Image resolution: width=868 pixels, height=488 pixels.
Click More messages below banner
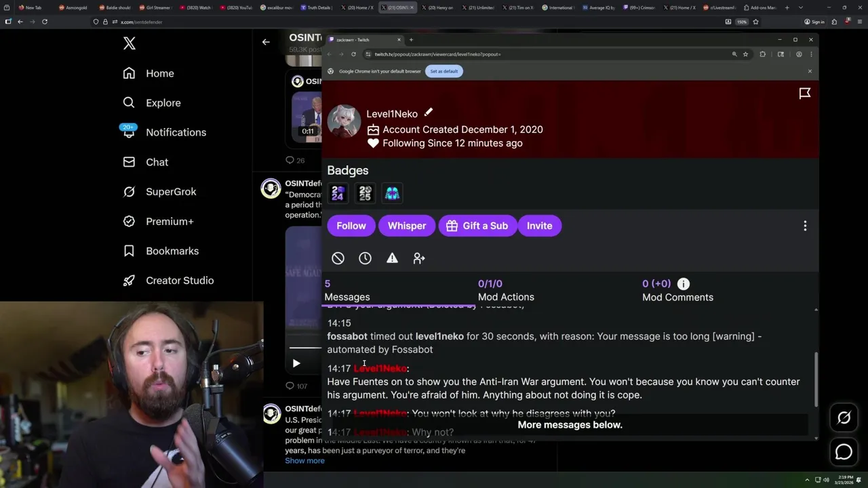click(x=570, y=425)
